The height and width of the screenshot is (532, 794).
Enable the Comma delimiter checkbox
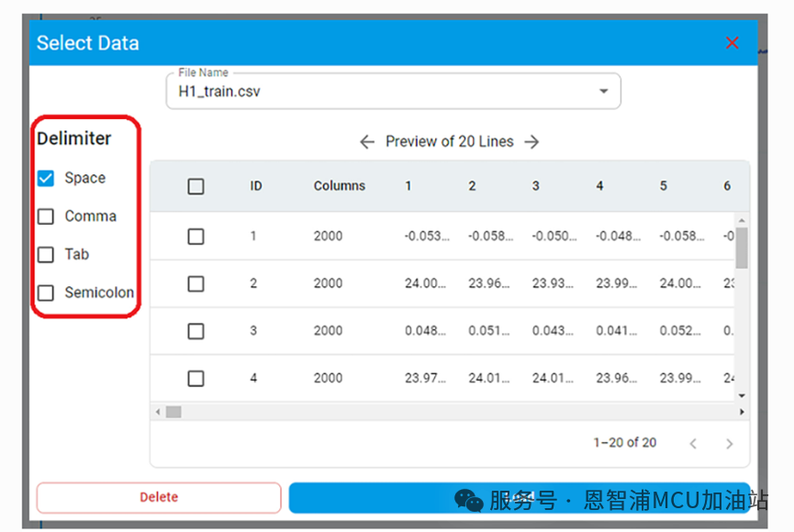46,216
